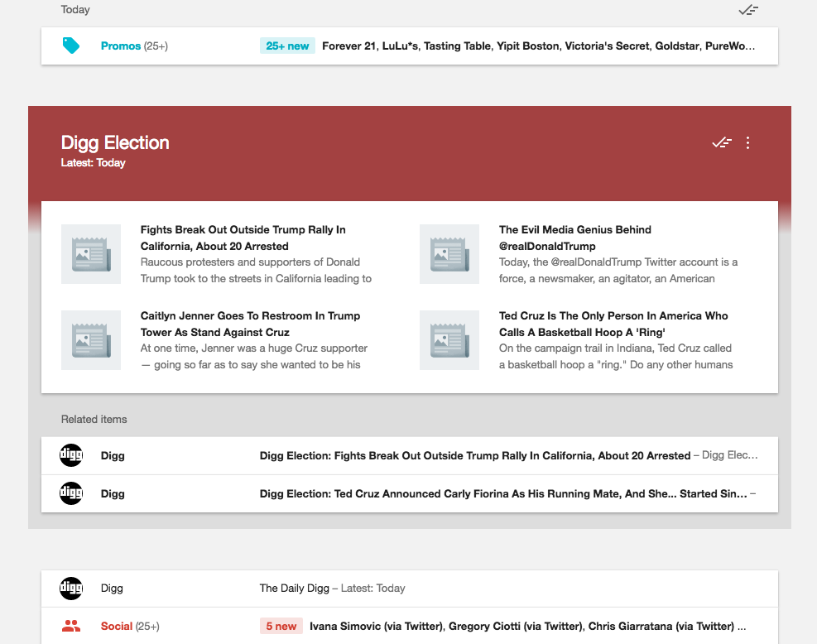Click the Promos tag icon
Screen dimensions: 817x644
(71, 46)
